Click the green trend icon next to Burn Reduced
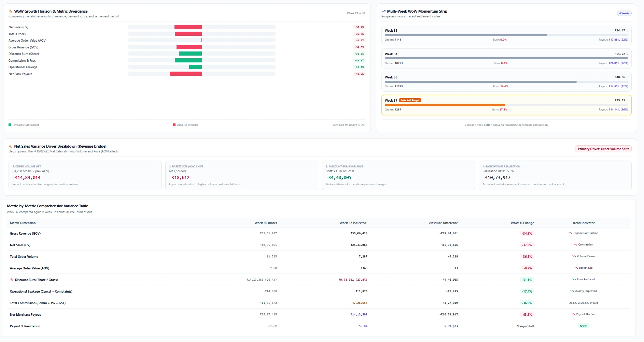The height and width of the screenshot is (342, 644). 574,280
